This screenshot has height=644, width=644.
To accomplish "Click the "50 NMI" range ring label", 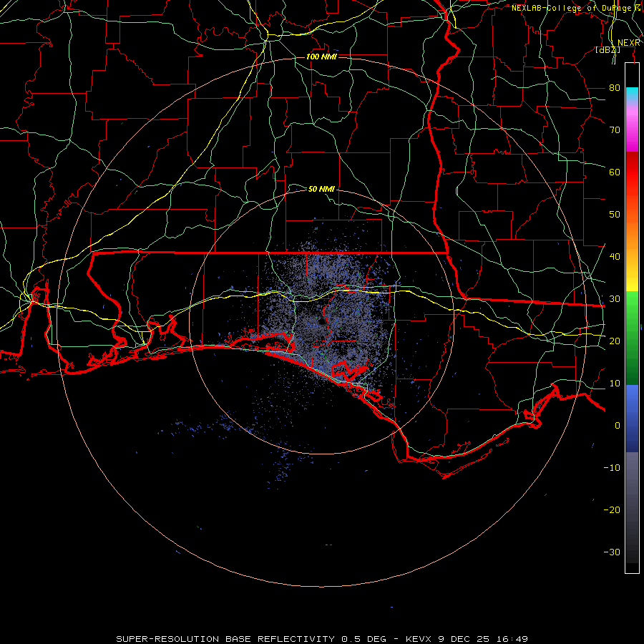I will point(321,189).
